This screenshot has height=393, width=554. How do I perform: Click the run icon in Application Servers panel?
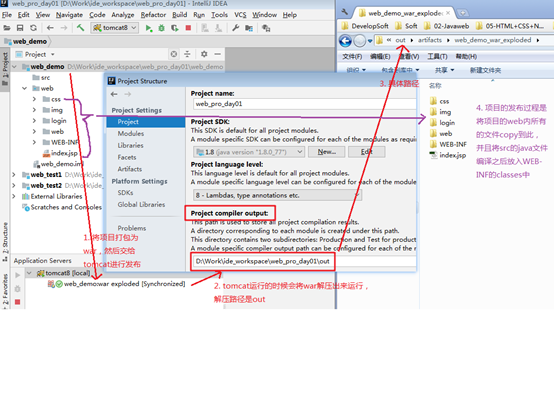point(18,275)
